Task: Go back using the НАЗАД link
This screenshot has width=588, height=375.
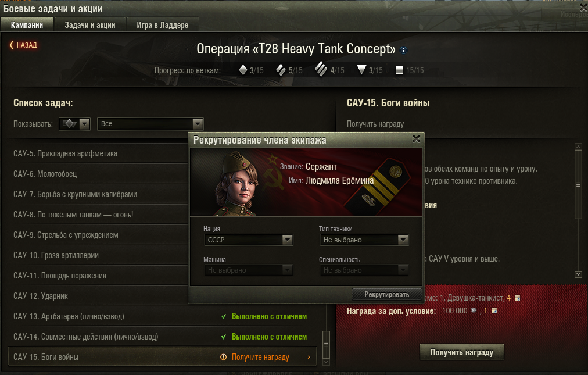Action: (23, 45)
